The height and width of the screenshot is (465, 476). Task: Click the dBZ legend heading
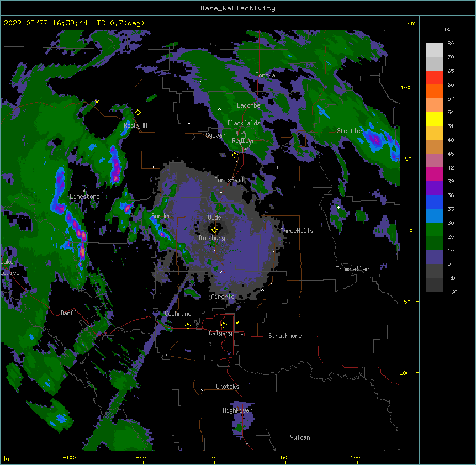click(447, 29)
